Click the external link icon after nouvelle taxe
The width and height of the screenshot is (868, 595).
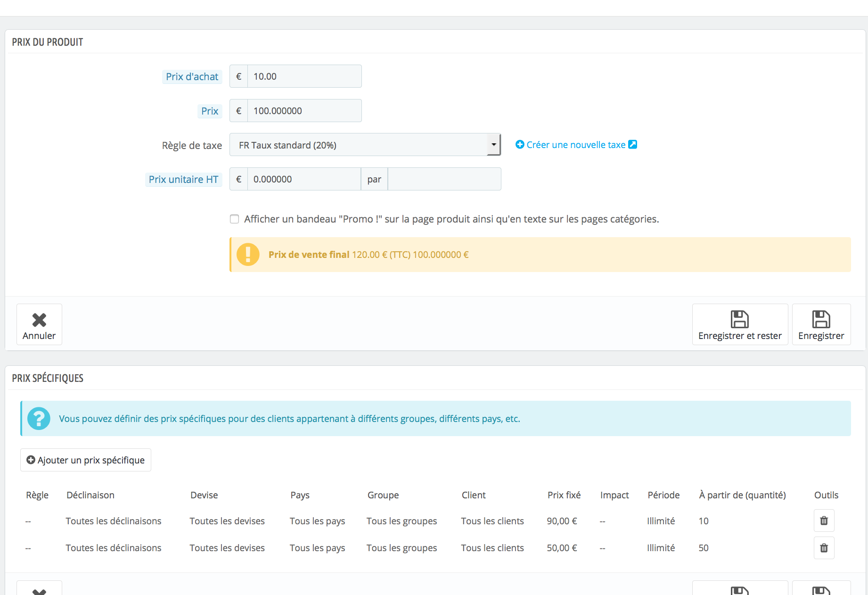pos(633,145)
